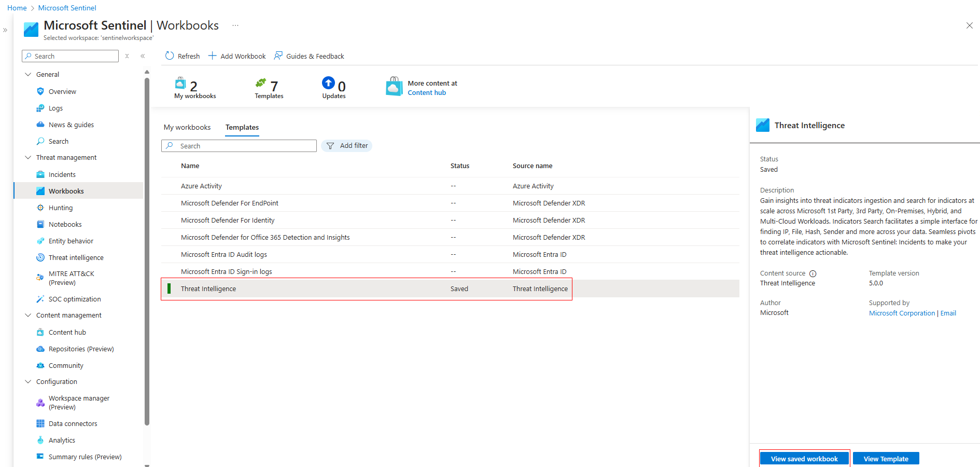Screen dimensions: 980x467
Task: Click the templates Search input field
Action: click(244, 146)
